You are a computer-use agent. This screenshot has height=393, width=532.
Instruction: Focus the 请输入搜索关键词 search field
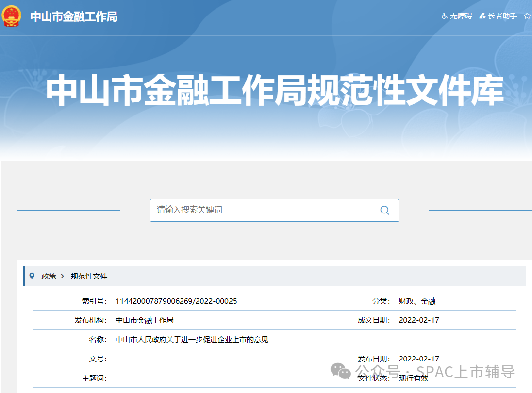tap(274, 210)
